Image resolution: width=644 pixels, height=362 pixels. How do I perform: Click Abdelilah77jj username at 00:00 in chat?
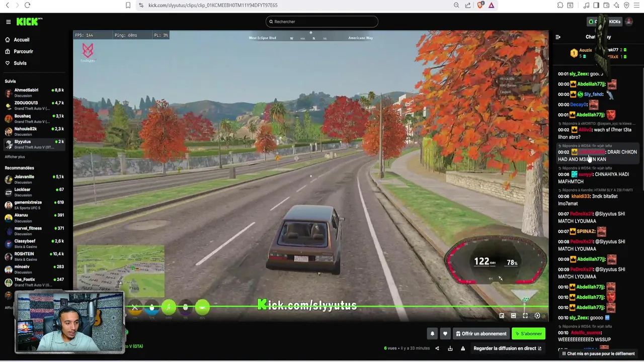tap(591, 84)
